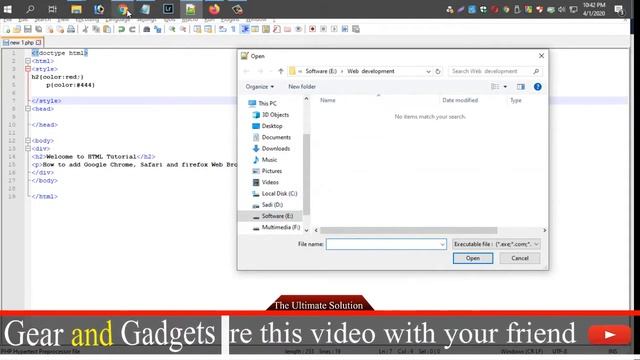Click the Stop Recording macro icon
Viewport: 640px width, 360px height.
[323, 29]
